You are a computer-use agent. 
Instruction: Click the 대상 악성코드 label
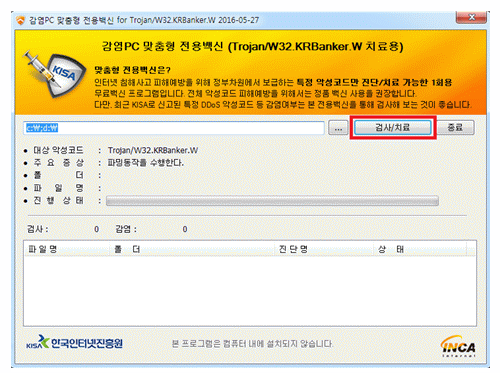pos(58,150)
